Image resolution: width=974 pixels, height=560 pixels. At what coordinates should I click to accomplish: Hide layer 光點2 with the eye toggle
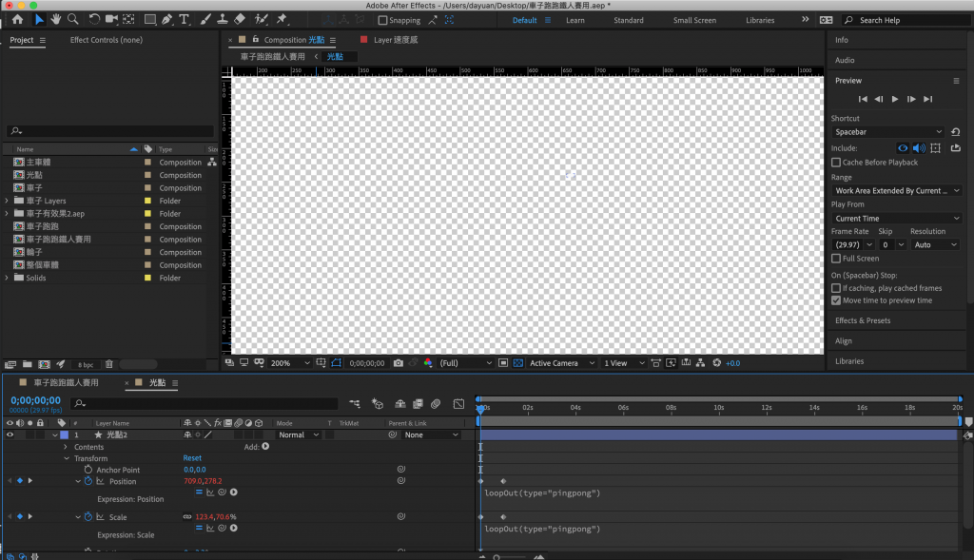tap(10, 435)
